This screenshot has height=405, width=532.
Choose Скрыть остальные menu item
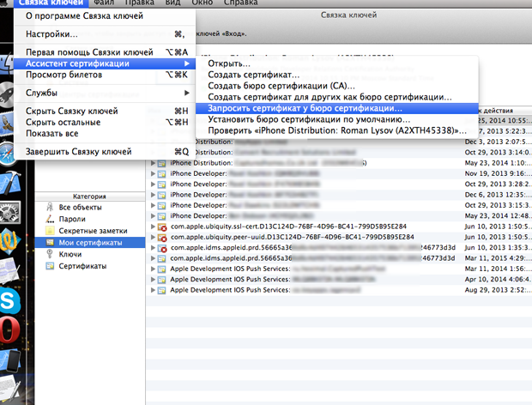tap(105, 122)
